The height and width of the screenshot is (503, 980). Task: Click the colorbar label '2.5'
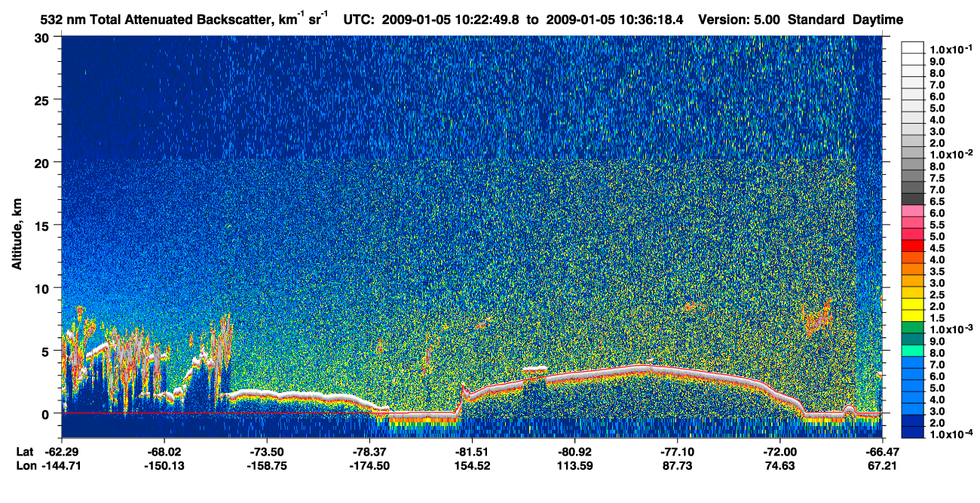tap(937, 296)
